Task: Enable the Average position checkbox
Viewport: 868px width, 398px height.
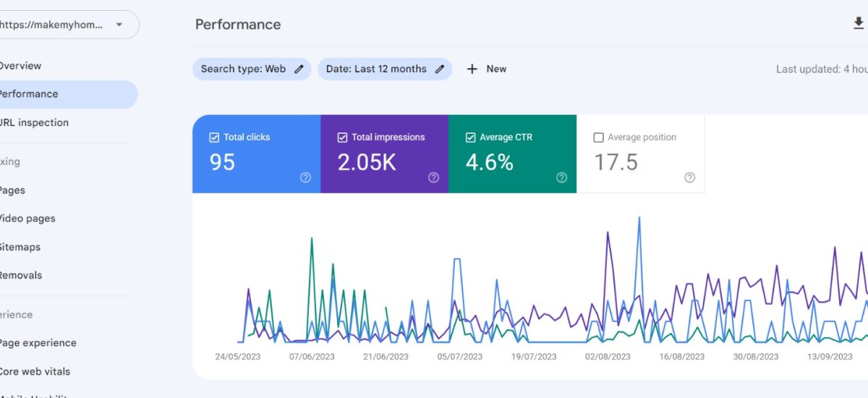Action: click(598, 137)
